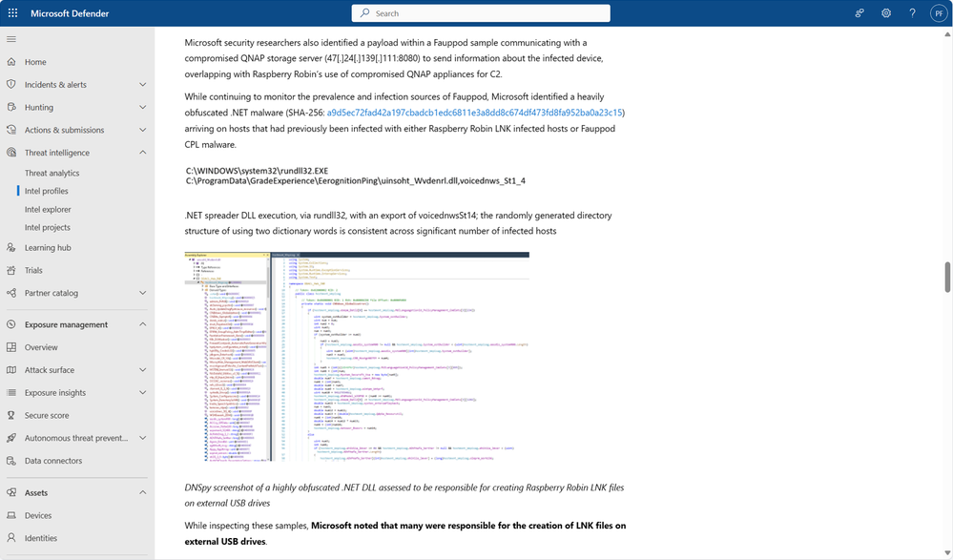The image size is (953, 560).
Task: Collapse the navigation hamburger menu
Action: [x=11, y=39]
